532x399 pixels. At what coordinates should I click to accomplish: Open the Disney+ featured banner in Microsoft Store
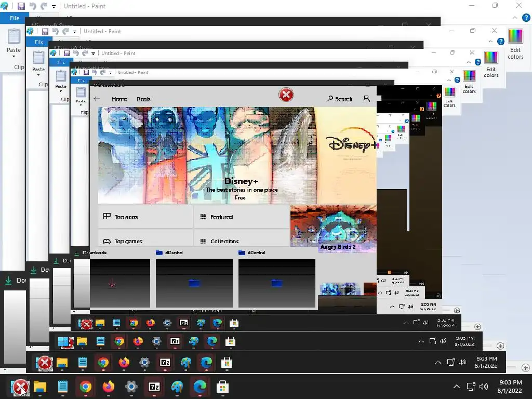point(237,155)
